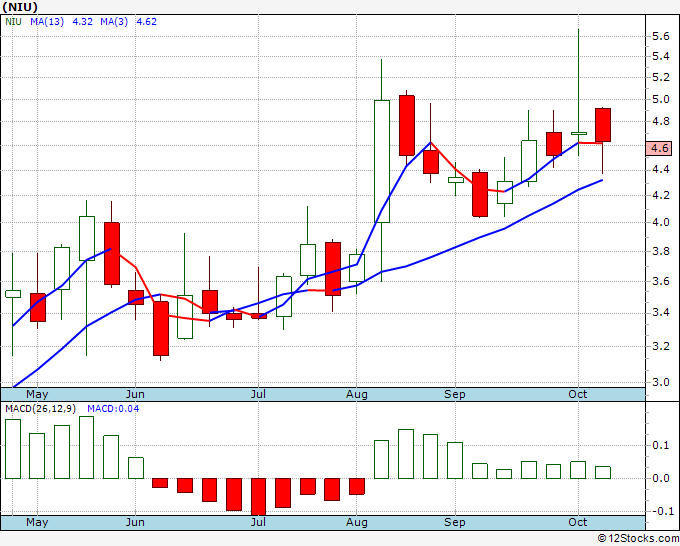Select the MA(13) legend label
This screenshot has height=546, width=680.
pos(47,22)
